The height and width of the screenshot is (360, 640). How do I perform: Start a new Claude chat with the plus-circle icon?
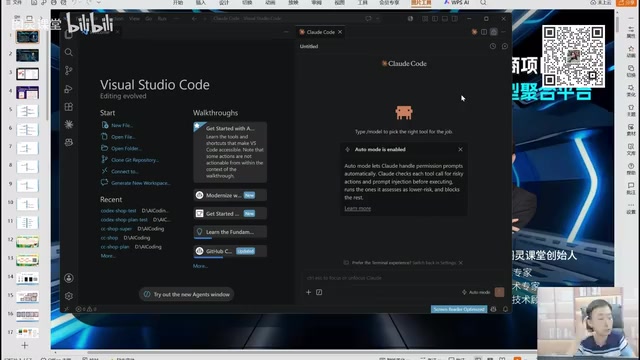pos(504,46)
